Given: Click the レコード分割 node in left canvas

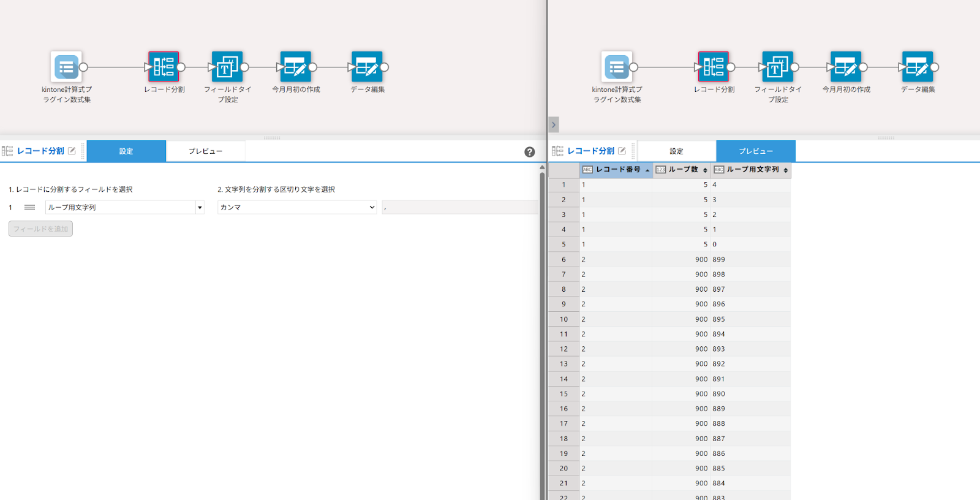Looking at the screenshot, I should click(x=164, y=67).
